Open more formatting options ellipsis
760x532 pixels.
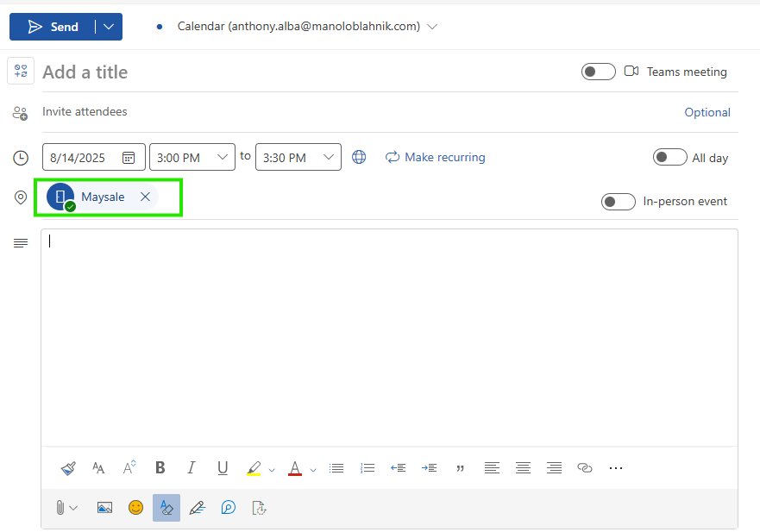(x=616, y=468)
